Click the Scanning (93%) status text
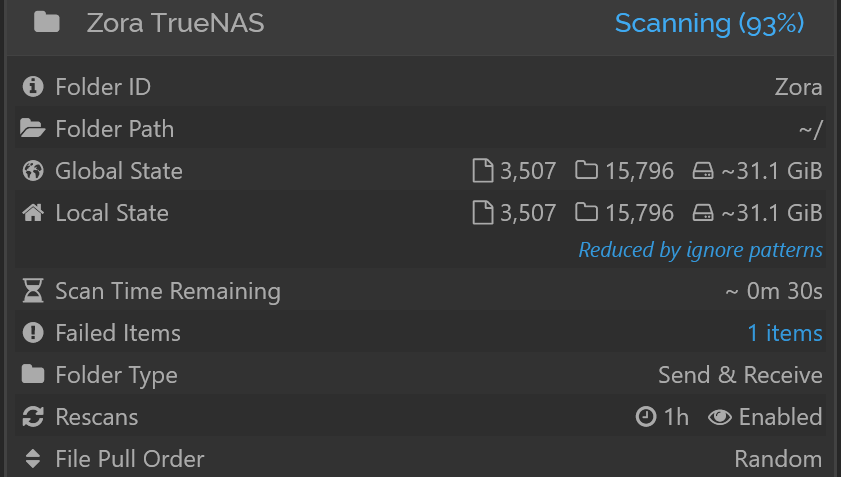 pyautogui.click(x=709, y=23)
